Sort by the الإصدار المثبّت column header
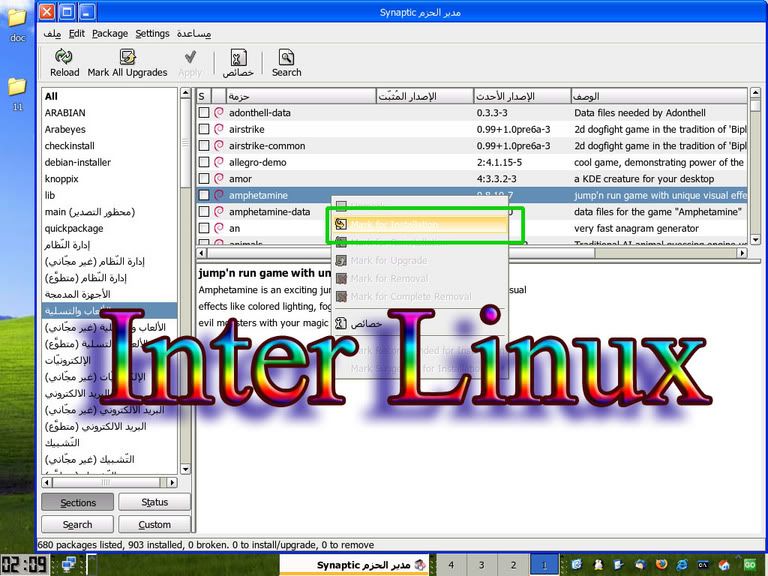Image resolution: width=768 pixels, height=576 pixels. [x=425, y=96]
